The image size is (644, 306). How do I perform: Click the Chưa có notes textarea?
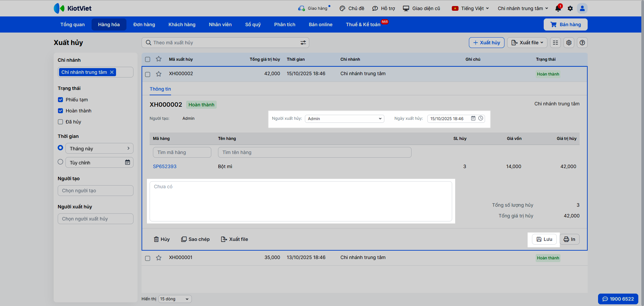pos(301,201)
